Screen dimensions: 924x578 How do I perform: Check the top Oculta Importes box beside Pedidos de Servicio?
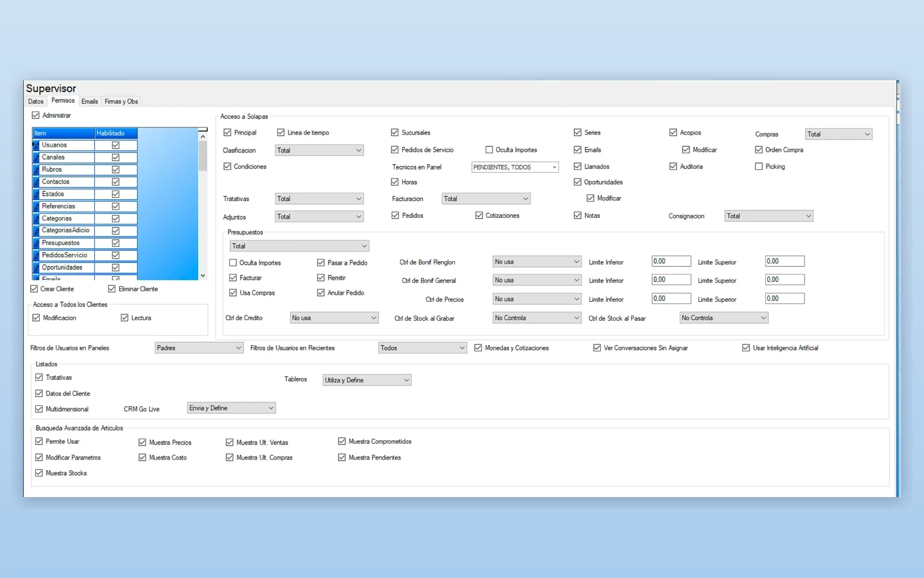pyautogui.click(x=489, y=150)
